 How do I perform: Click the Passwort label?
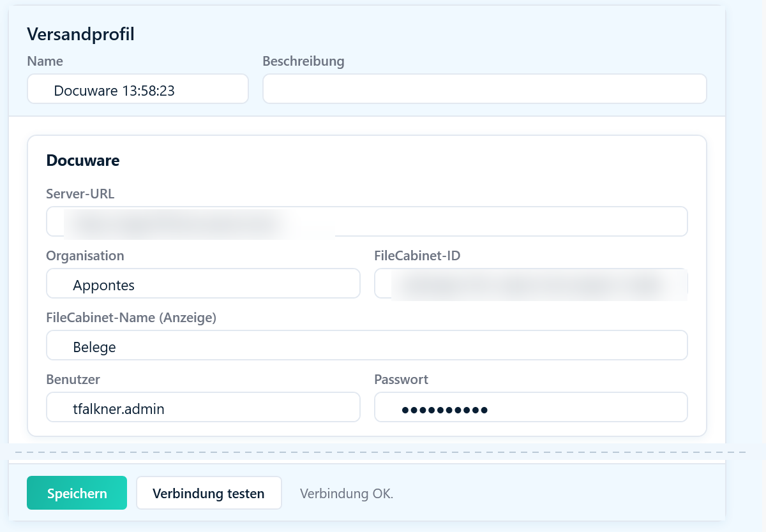coord(402,380)
